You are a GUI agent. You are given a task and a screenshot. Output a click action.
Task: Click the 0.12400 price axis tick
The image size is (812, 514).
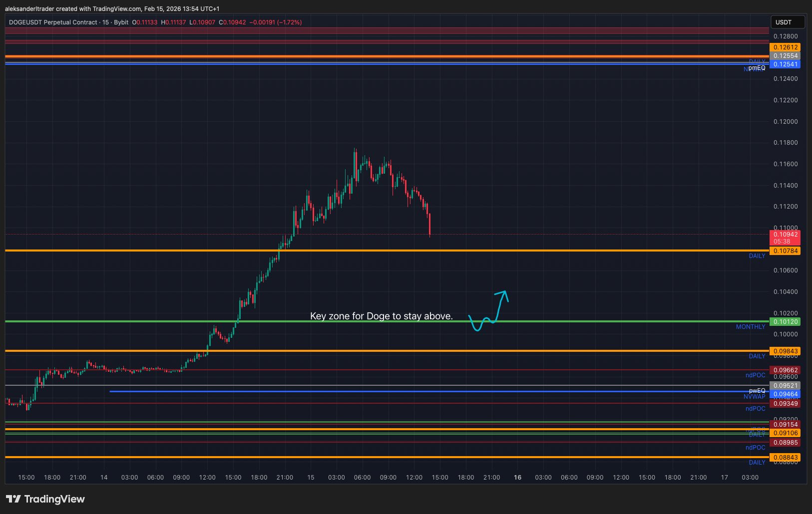786,79
